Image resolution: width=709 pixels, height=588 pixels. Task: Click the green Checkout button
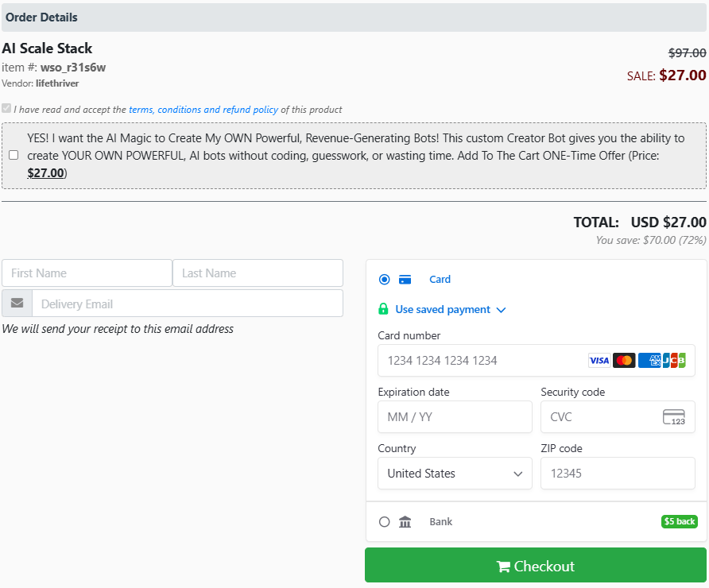[x=536, y=565]
